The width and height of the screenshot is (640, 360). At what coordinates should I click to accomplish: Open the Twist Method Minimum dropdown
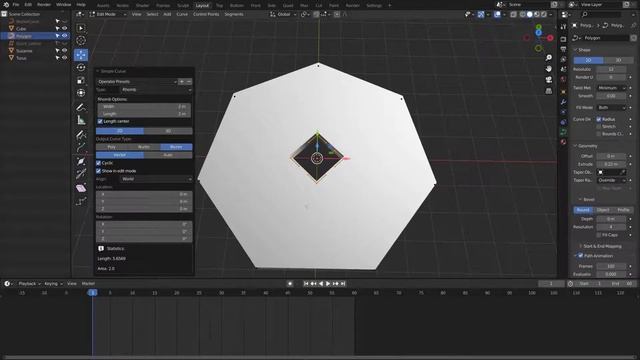coord(611,88)
